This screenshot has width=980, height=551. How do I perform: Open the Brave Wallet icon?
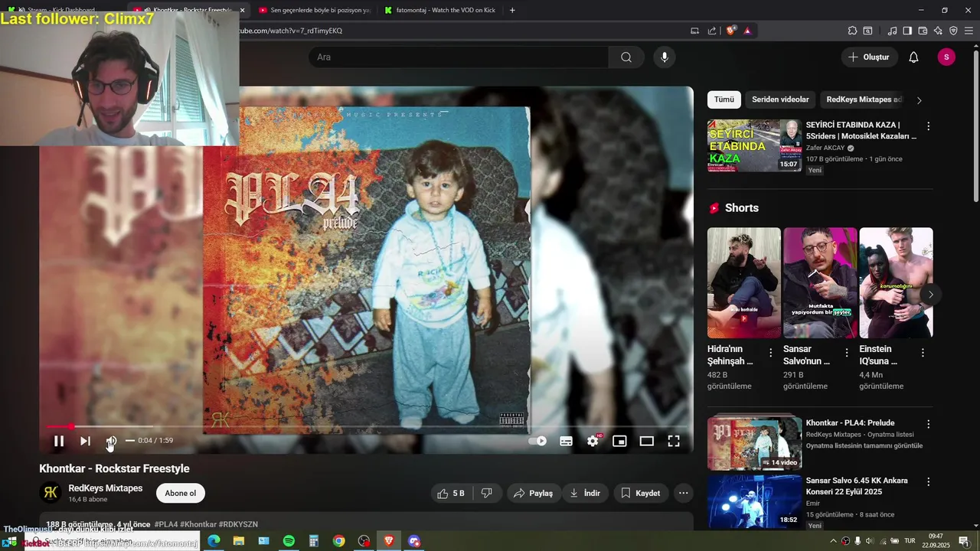923,31
